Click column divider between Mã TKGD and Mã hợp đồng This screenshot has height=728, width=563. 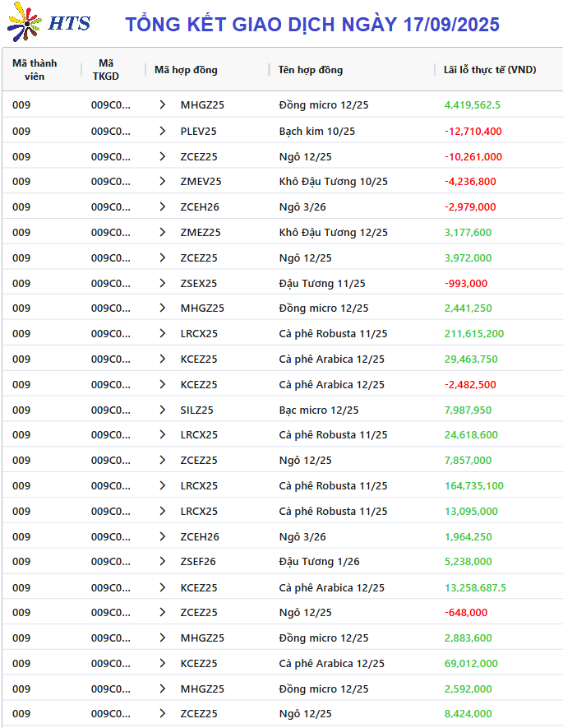pos(145,70)
